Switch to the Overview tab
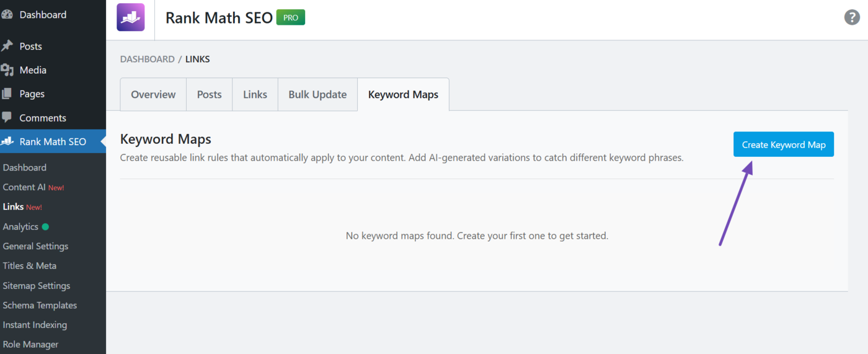The height and width of the screenshot is (354, 868). point(153,94)
